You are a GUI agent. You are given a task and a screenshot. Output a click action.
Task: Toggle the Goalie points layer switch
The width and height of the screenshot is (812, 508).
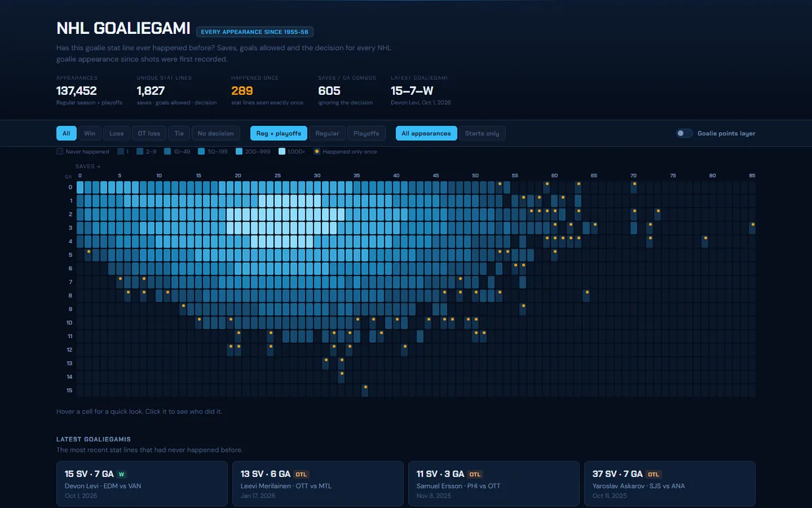(x=684, y=133)
